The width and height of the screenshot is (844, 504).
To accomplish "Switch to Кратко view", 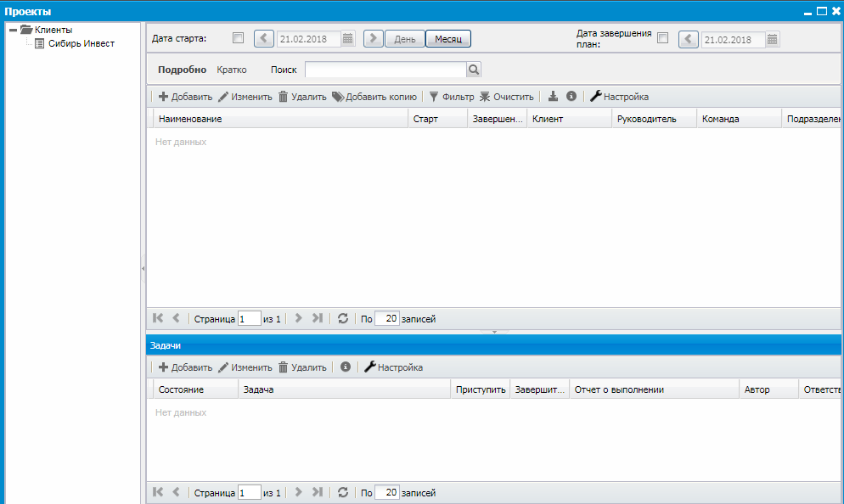I will coord(232,70).
